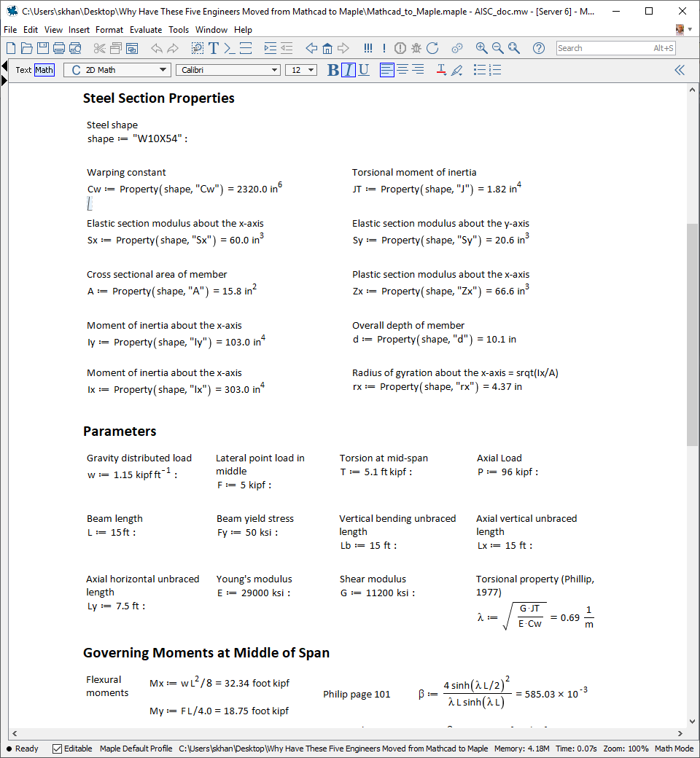700x758 pixels.
Task: Print the document using the printer icon
Action: [58, 48]
